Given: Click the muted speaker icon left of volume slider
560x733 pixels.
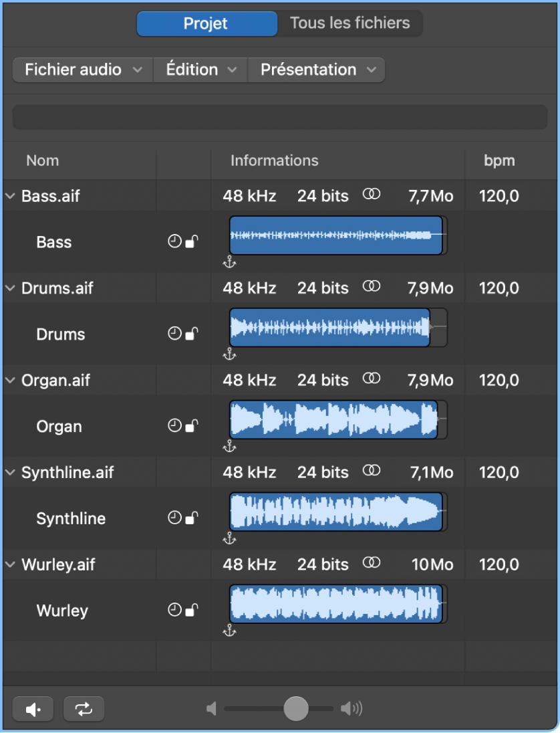Looking at the screenshot, I should point(211,708).
